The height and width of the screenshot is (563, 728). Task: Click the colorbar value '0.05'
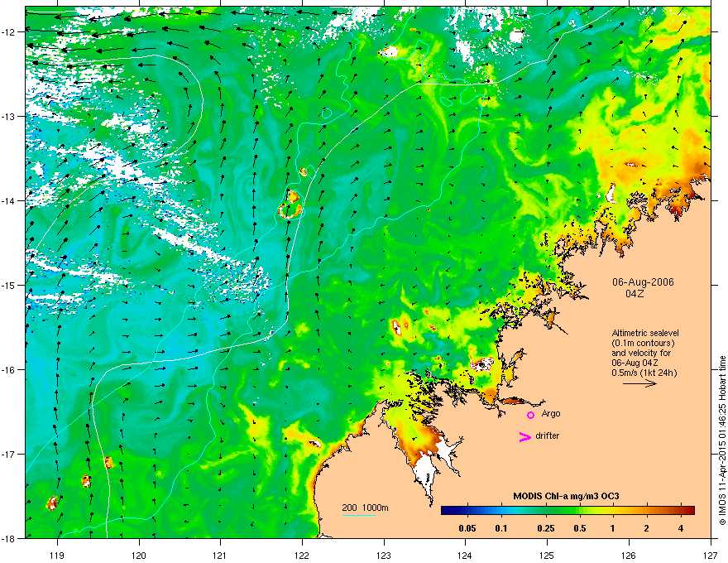coord(467,528)
